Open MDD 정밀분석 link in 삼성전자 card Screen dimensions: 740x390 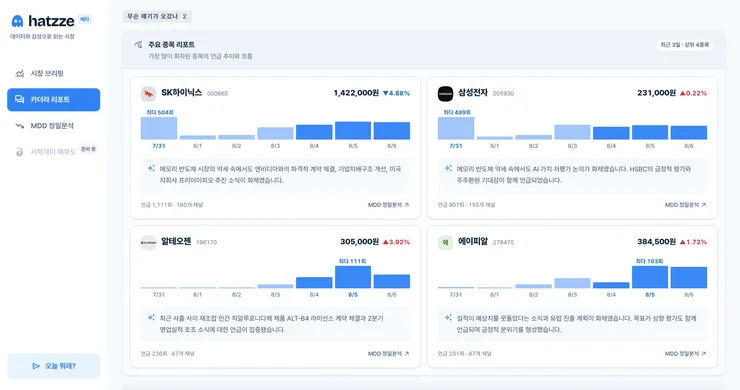(685, 205)
